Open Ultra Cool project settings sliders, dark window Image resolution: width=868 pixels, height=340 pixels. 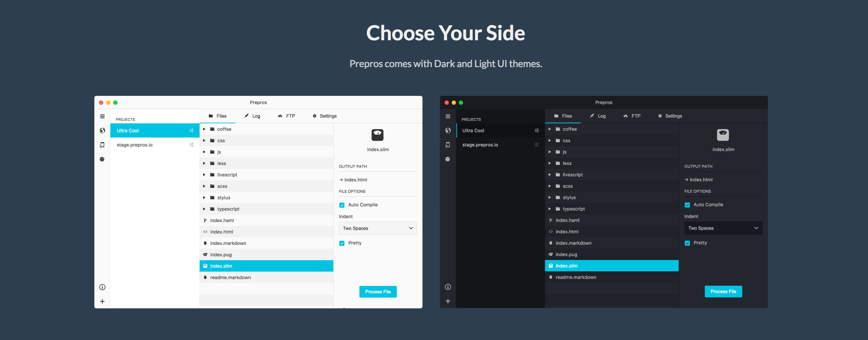(x=537, y=131)
